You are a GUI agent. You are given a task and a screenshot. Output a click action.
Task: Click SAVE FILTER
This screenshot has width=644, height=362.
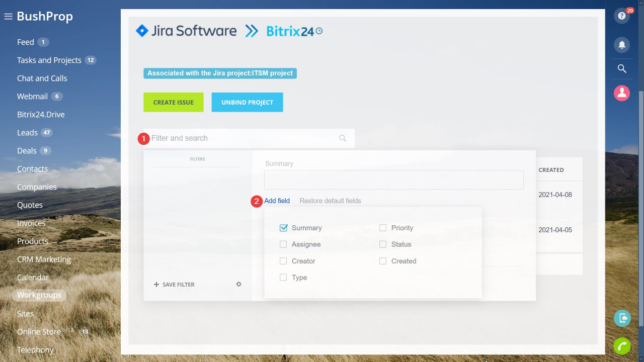point(174,285)
